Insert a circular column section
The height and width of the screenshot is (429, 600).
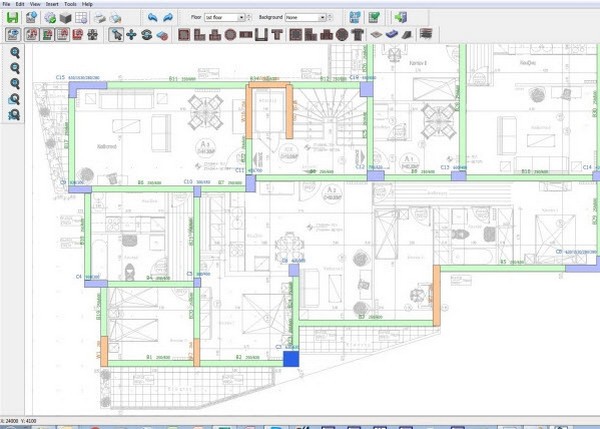(230, 35)
